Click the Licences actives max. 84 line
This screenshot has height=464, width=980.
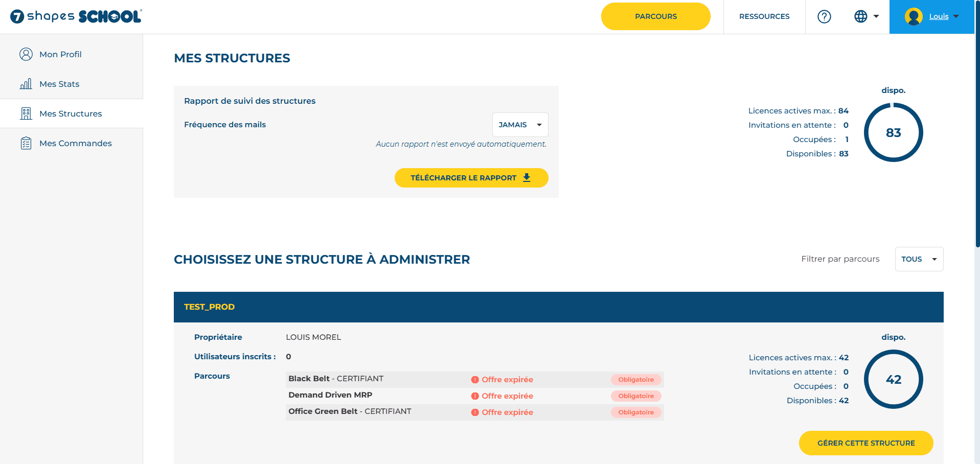pyautogui.click(x=799, y=111)
